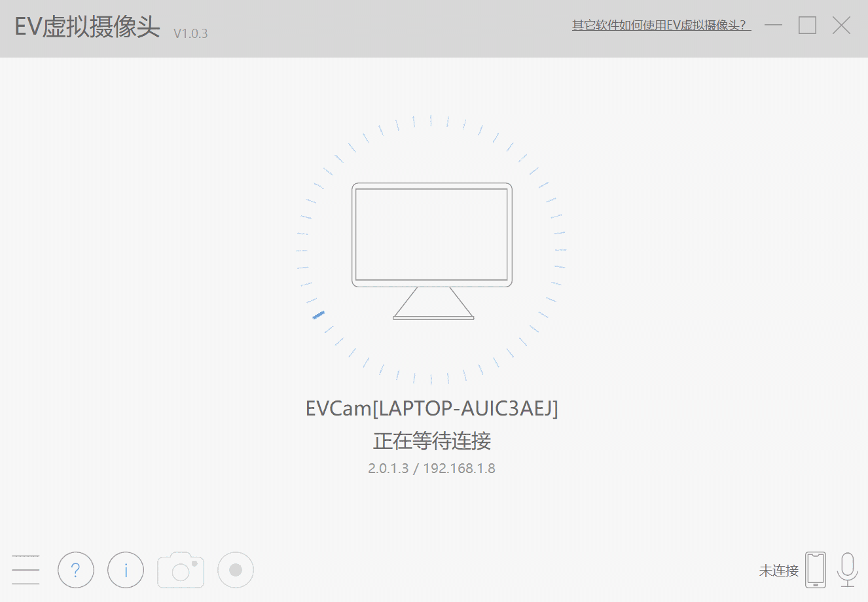The image size is (868, 602).
Task: Maximize the application window
Action: coord(807,25)
